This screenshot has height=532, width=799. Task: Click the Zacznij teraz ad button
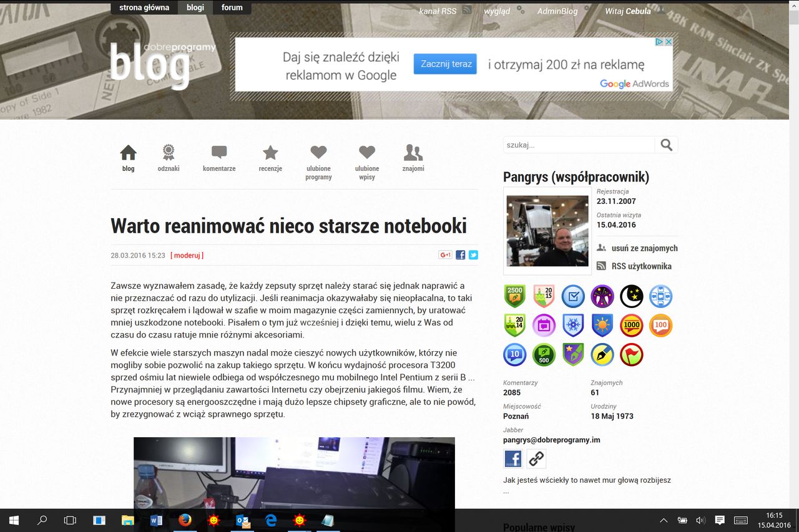[445, 64]
